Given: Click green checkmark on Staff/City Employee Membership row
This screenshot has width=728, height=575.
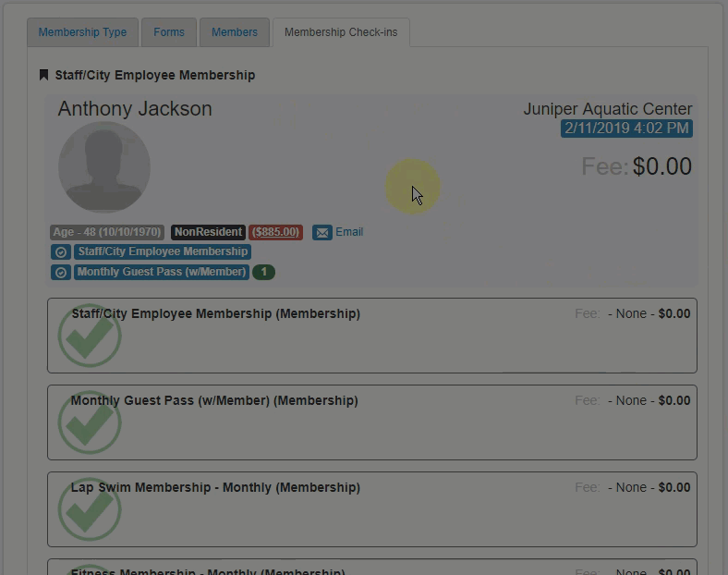Looking at the screenshot, I should tap(90, 336).
